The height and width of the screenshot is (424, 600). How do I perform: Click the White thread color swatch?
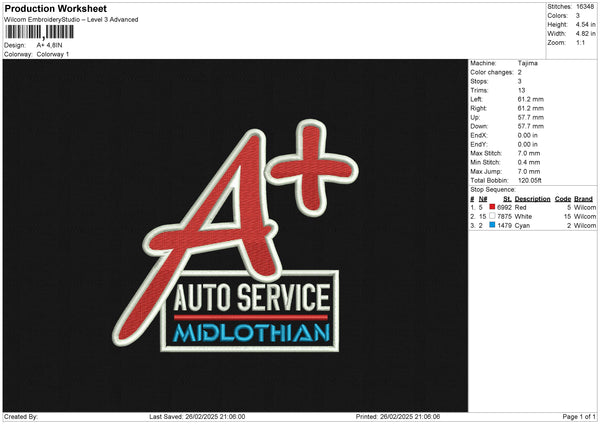click(x=492, y=216)
